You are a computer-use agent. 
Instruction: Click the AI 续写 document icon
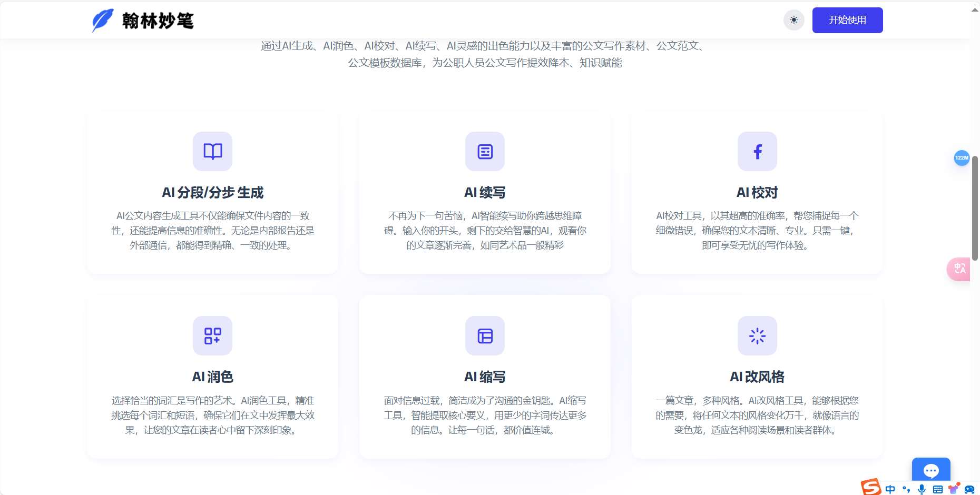tap(484, 152)
